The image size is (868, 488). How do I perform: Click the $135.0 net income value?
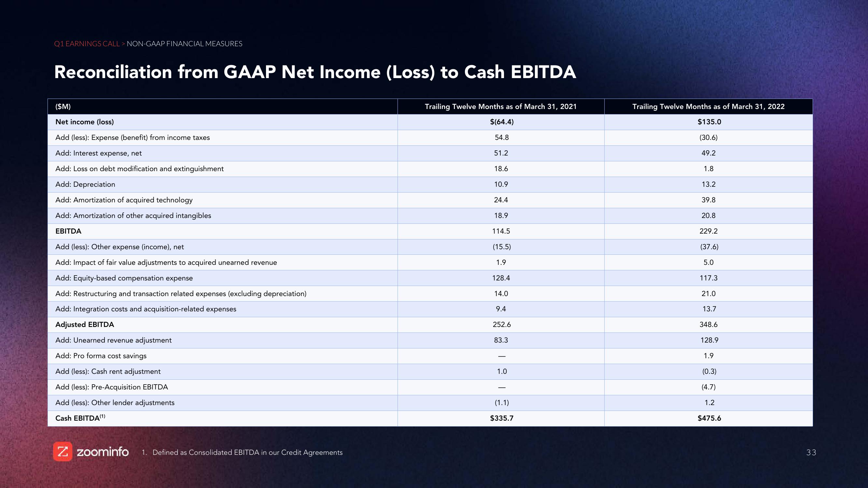(709, 122)
